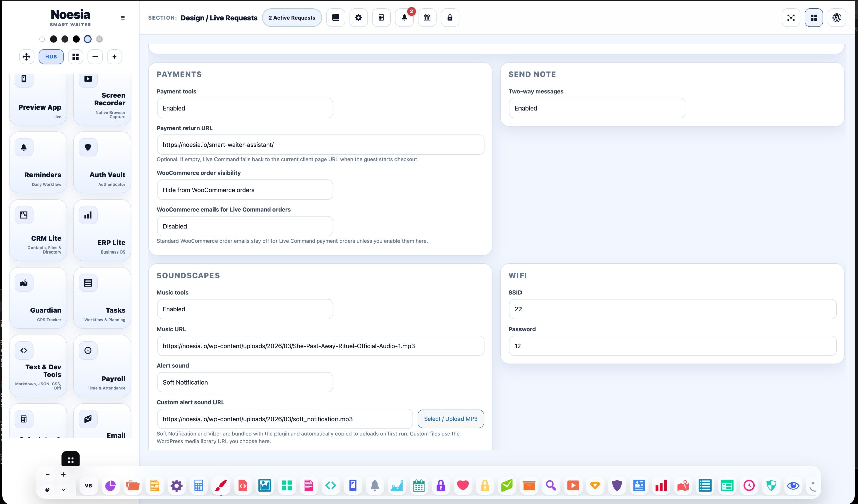Open the Guardian GPS Tracker card
Viewport: 858px width, 504px height.
click(38, 298)
